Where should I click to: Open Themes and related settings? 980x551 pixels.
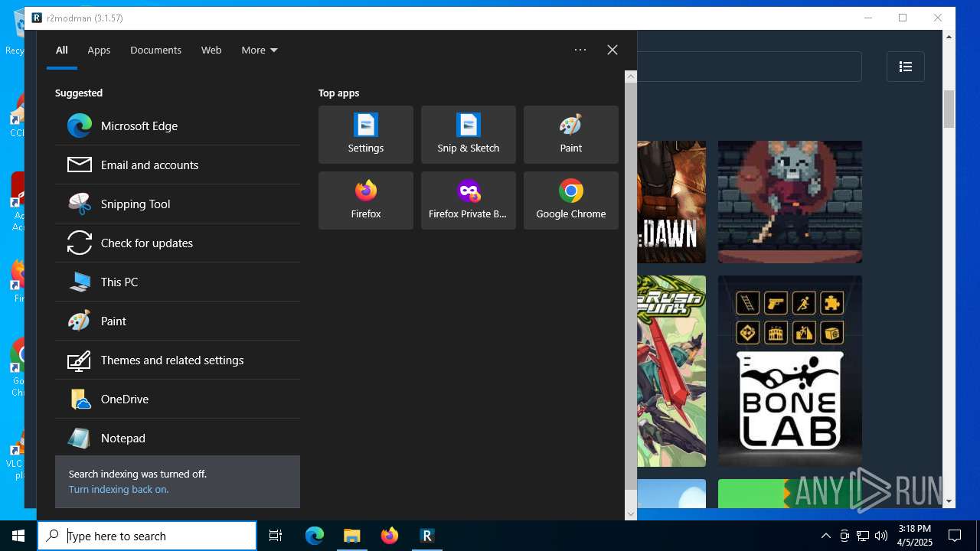click(178, 360)
